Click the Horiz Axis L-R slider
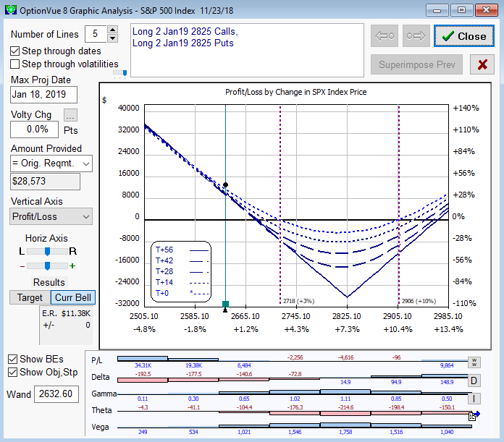The width and height of the screenshot is (504, 442). tap(47, 251)
